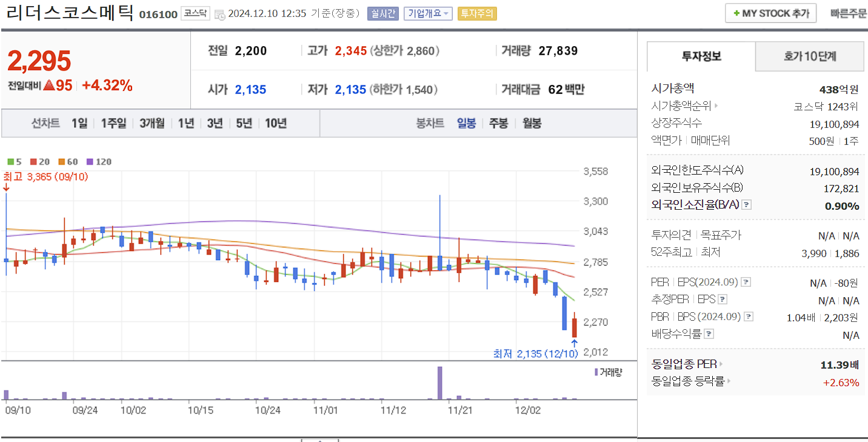The image size is (868, 442).
Task: Click the 배당수익률 question mark icon
Action: pos(709,333)
